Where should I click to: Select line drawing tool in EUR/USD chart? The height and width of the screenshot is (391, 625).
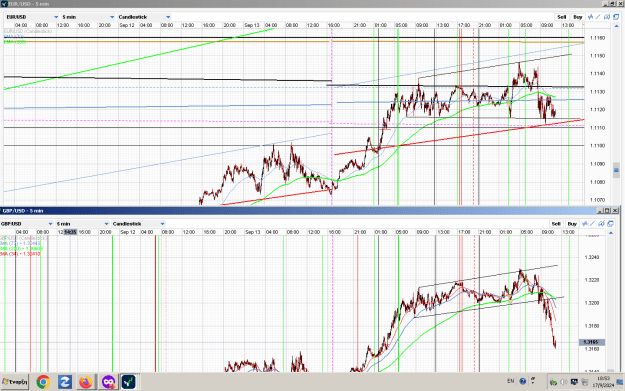(598, 17)
